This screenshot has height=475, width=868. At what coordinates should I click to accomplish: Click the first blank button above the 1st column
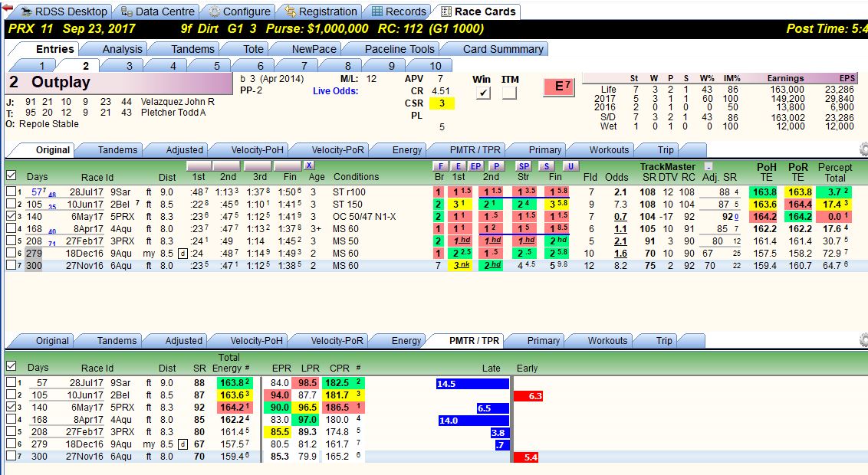[199, 166]
